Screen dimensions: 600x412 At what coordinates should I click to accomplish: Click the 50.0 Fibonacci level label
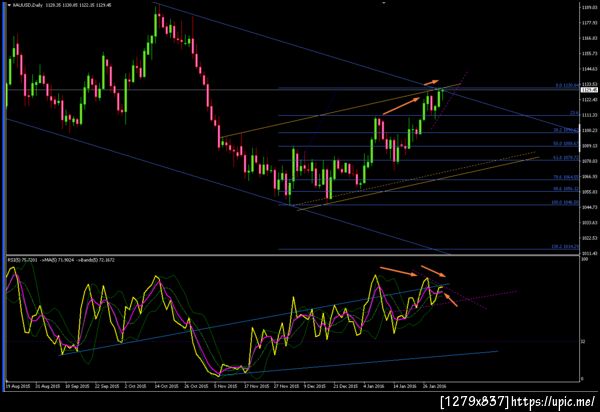pos(566,144)
